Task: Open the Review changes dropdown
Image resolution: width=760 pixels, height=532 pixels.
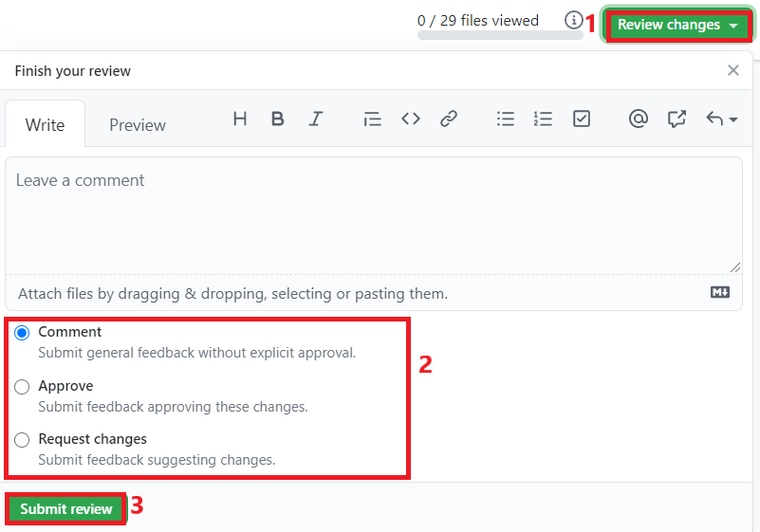Action: coord(677,26)
